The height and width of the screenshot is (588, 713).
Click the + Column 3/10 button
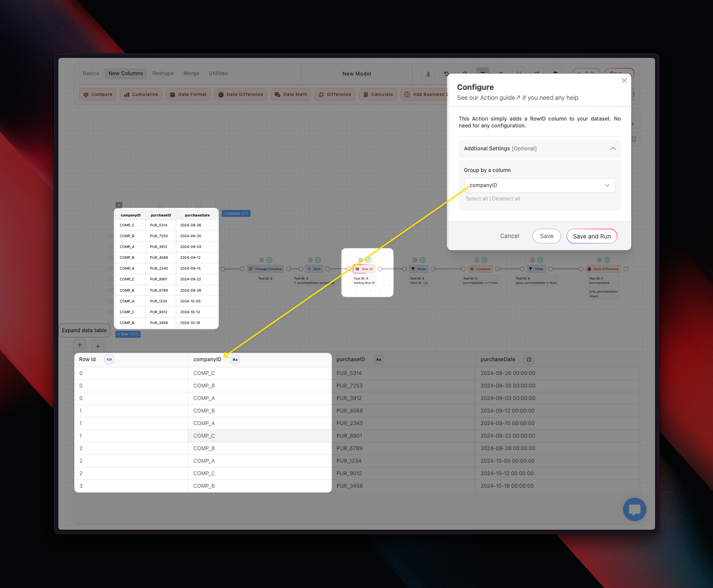click(x=236, y=213)
